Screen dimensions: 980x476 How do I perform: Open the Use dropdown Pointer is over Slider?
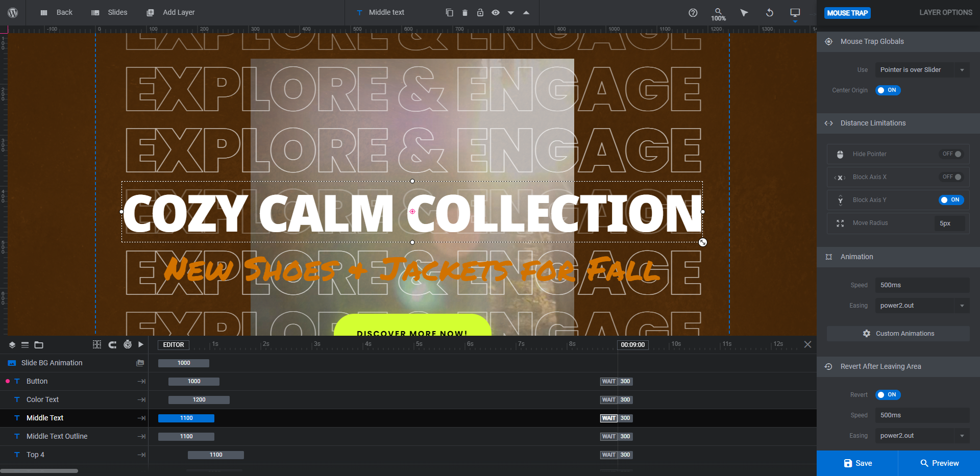click(922, 70)
